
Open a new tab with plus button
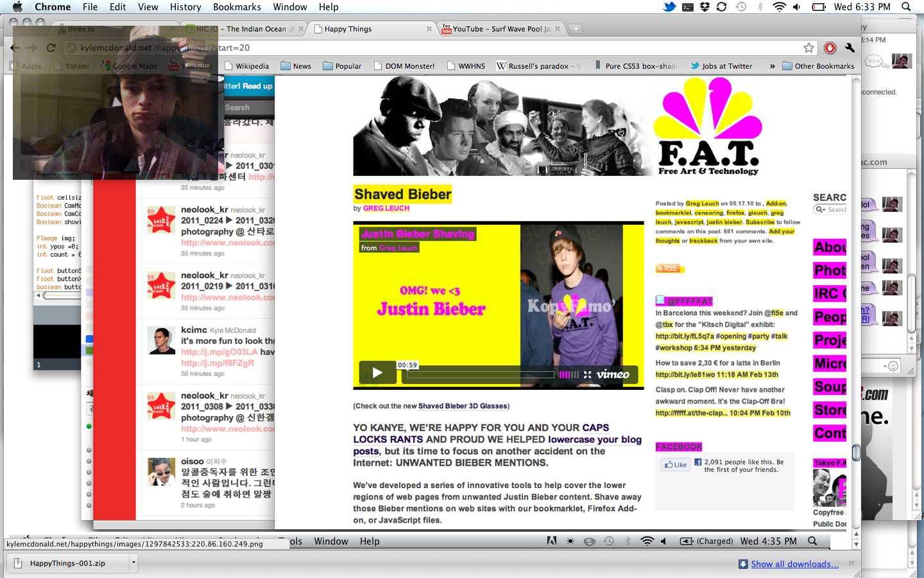point(576,29)
